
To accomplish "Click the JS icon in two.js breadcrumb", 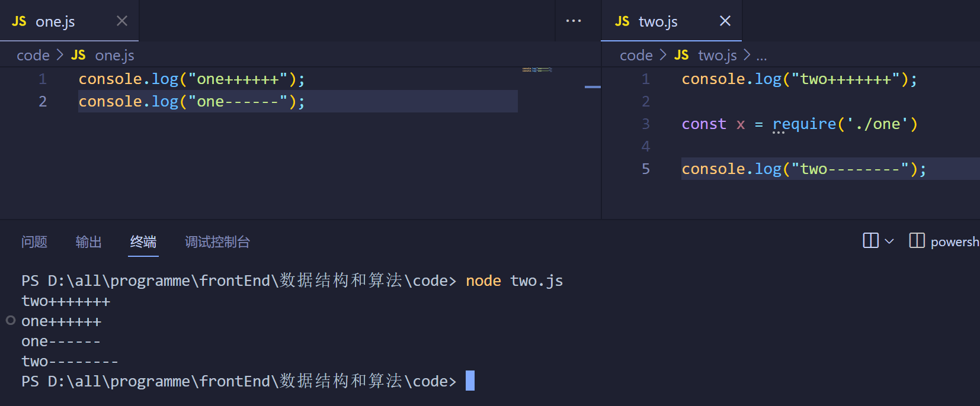I will [681, 55].
